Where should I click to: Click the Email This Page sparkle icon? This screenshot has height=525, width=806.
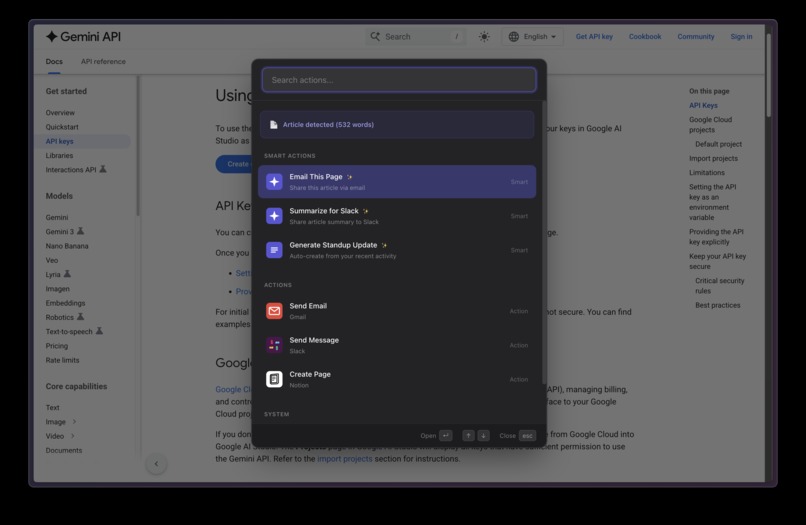[x=274, y=182]
